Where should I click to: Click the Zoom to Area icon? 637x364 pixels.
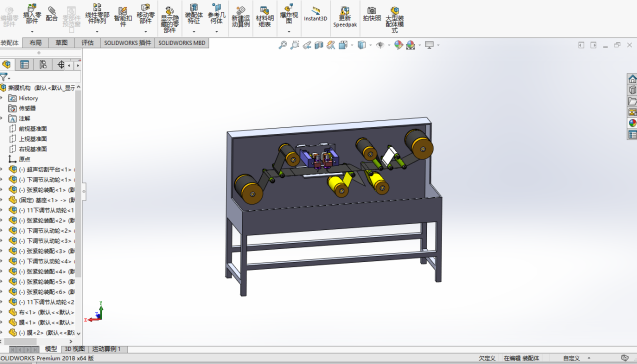295,45
